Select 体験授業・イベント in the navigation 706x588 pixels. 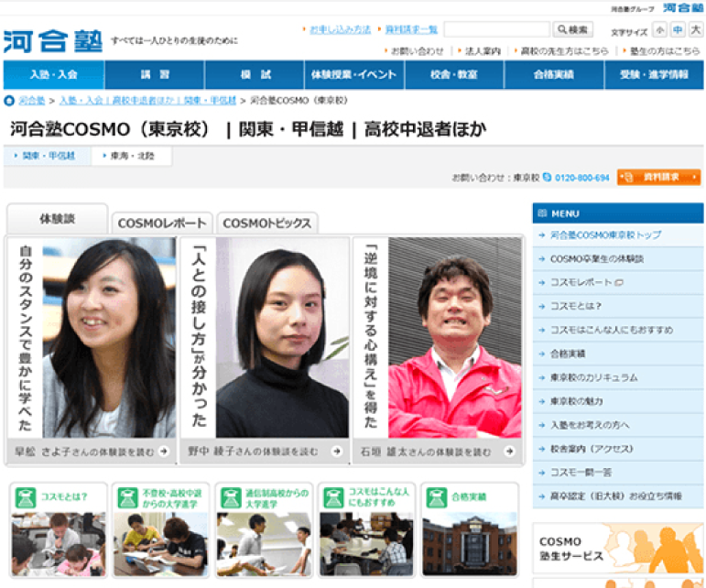point(354,75)
